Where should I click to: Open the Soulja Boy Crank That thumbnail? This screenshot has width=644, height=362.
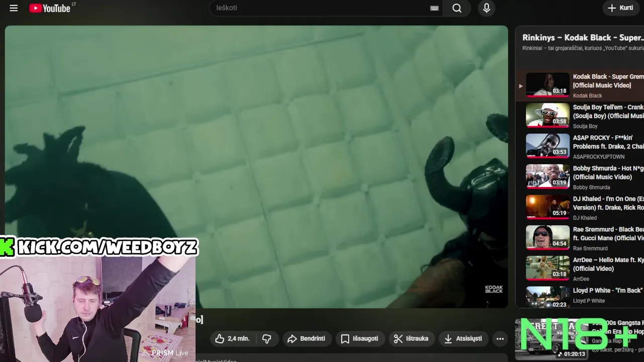547,115
